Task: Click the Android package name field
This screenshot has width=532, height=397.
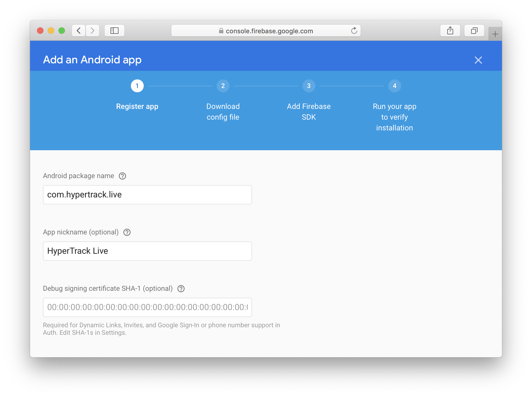Action: (147, 195)
